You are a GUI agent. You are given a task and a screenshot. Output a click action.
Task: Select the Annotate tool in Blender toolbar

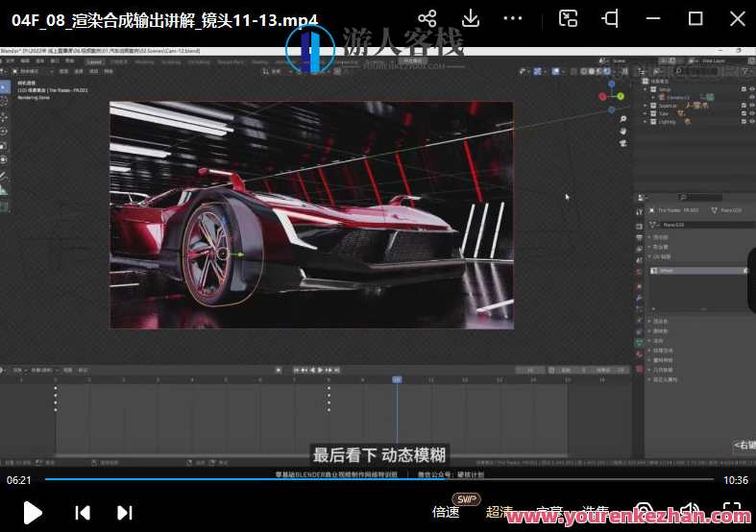click(5, 176)
